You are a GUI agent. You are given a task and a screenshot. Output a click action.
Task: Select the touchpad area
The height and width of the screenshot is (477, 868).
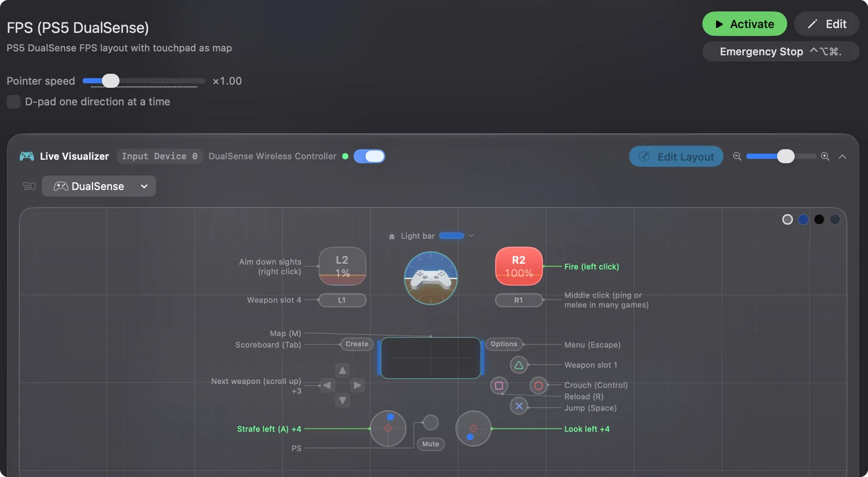(431, 358)
